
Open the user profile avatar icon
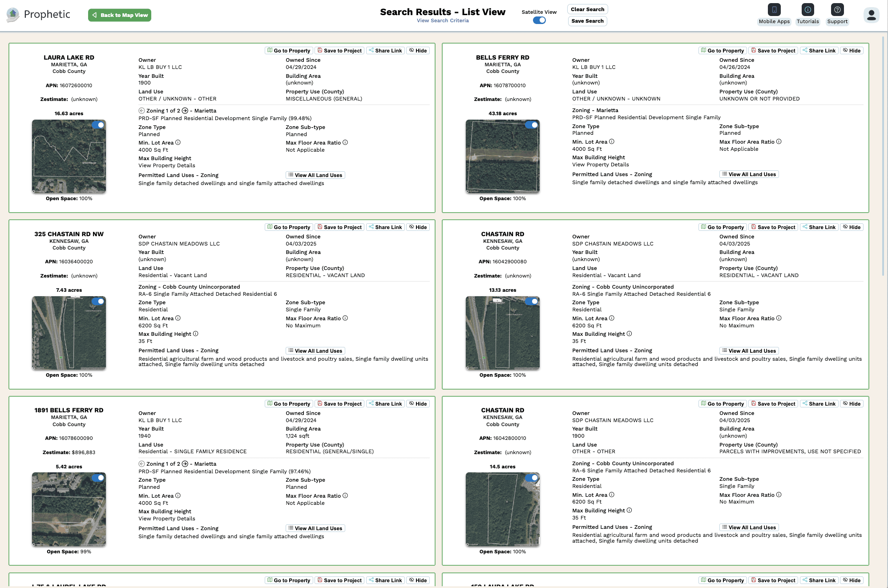point(871,15)
